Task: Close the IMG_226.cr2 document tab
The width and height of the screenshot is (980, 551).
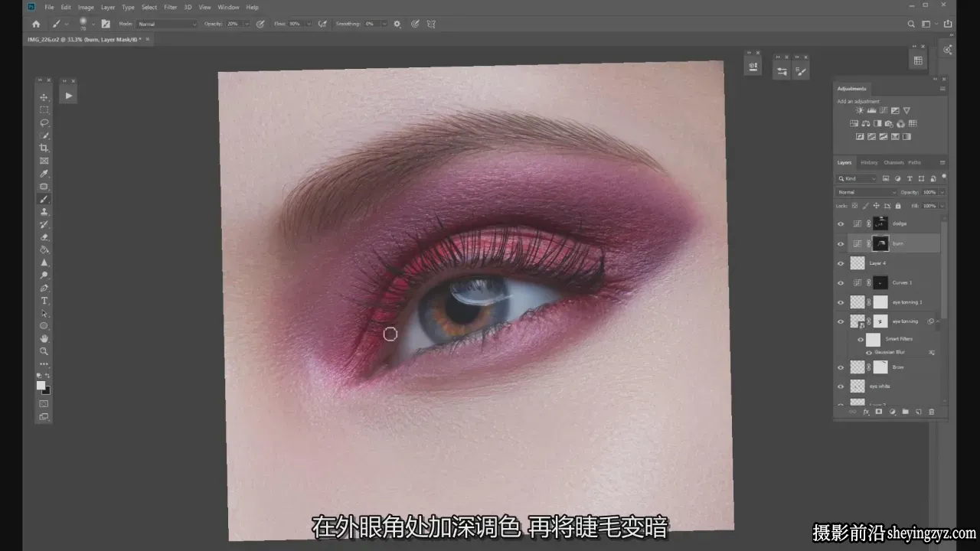Action: [x=147, y=38]
